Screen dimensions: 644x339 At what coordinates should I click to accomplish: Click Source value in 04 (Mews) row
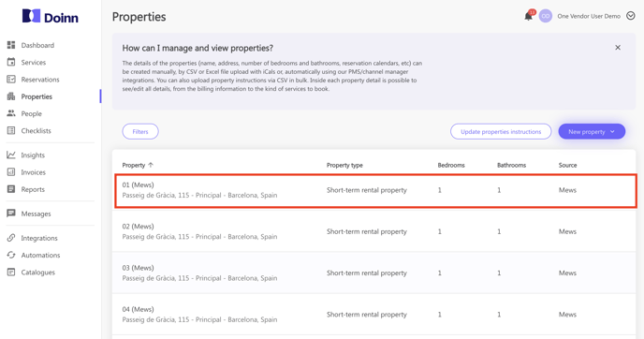(x=567, y=315)
